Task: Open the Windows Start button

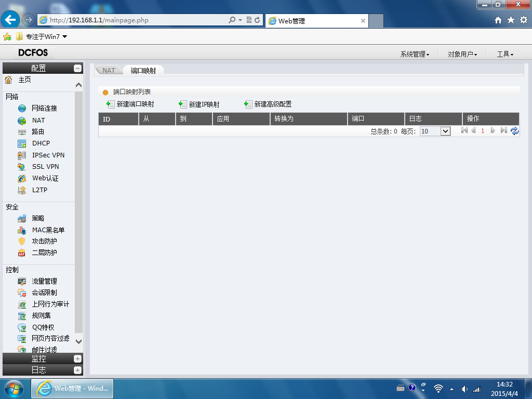Action: pos(14,389)
